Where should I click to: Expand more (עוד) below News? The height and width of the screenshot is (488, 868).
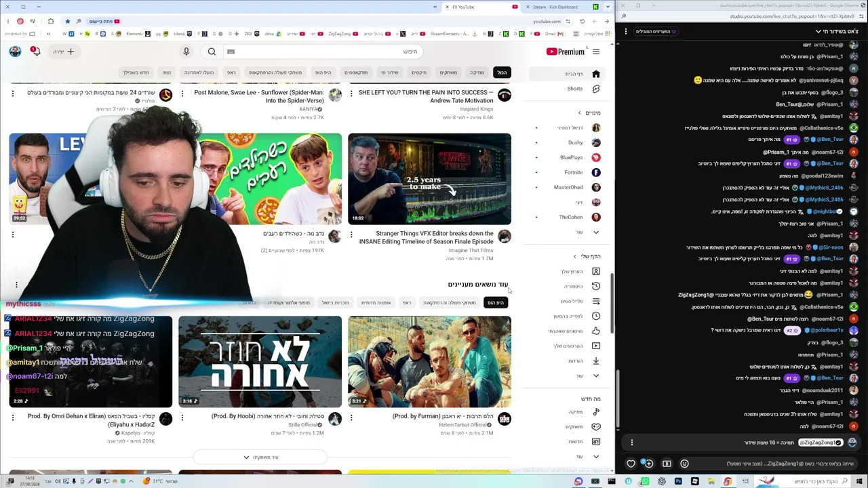point(566,456)
